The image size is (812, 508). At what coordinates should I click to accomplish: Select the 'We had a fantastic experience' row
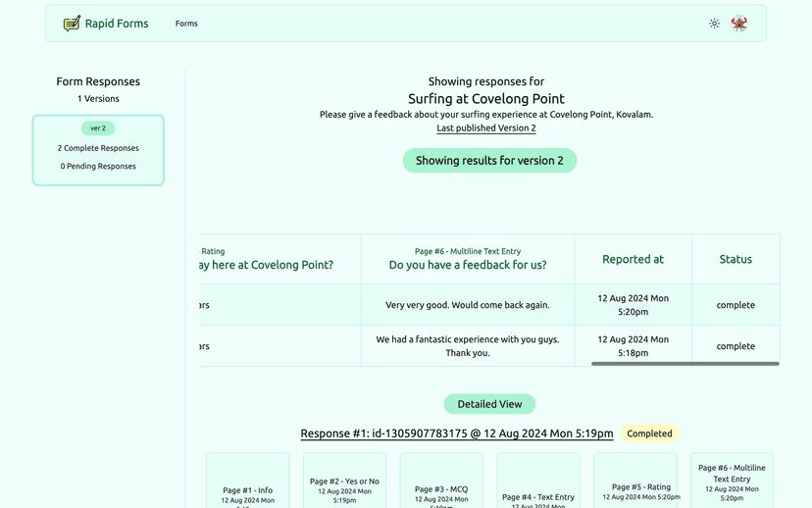[x=468, y=346]
